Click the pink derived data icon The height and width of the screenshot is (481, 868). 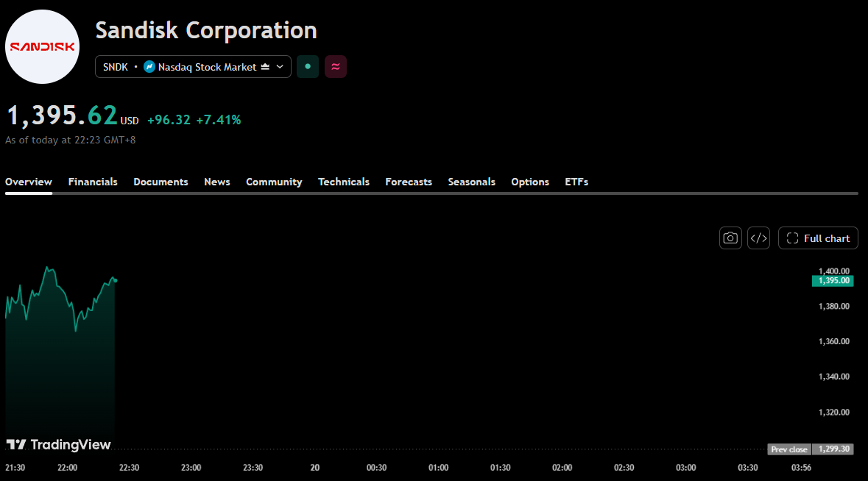pos(336,67)
